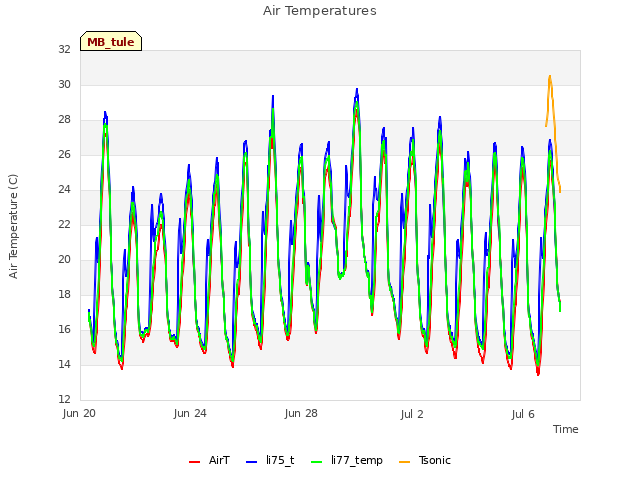Click the 30 y-axis tick label

click(x=64, y=84)
